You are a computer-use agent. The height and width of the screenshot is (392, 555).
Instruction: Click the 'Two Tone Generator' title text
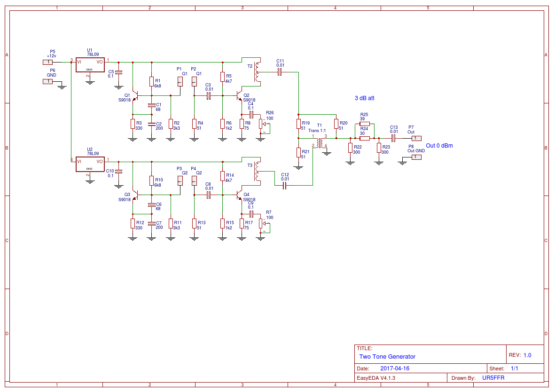[387, 356]
